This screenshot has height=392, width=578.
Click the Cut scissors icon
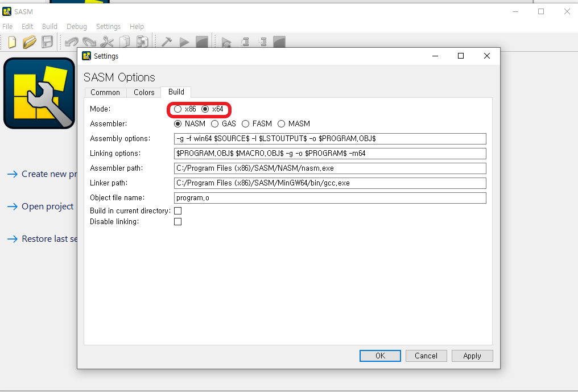pos(107,42)
